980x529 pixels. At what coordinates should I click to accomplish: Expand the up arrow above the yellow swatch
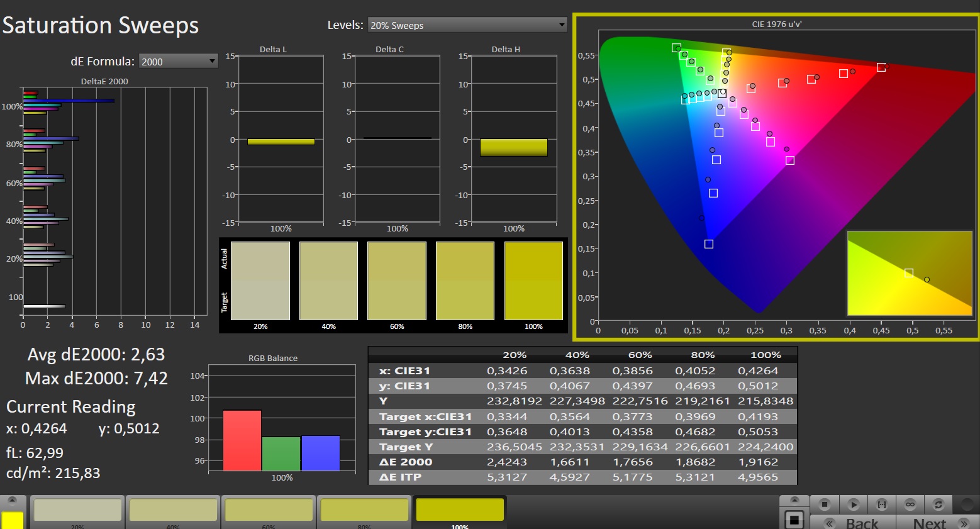pos(12,501)
